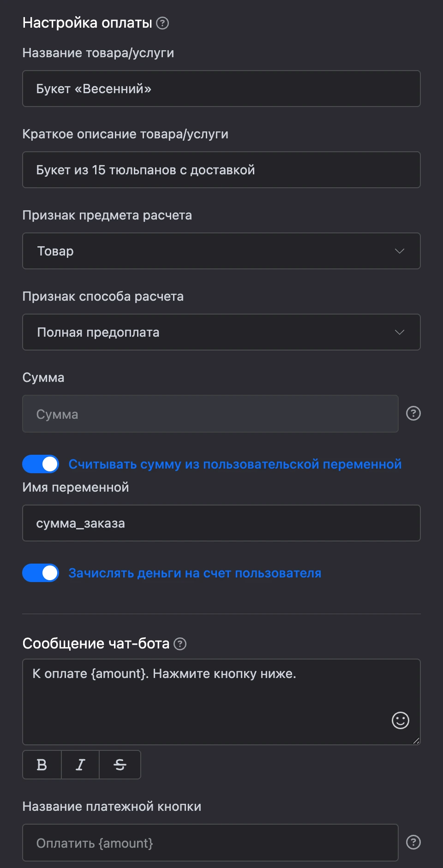
Task: Apply bold formatting with B button
Action: pyautogui.click(x=42, y=765)
